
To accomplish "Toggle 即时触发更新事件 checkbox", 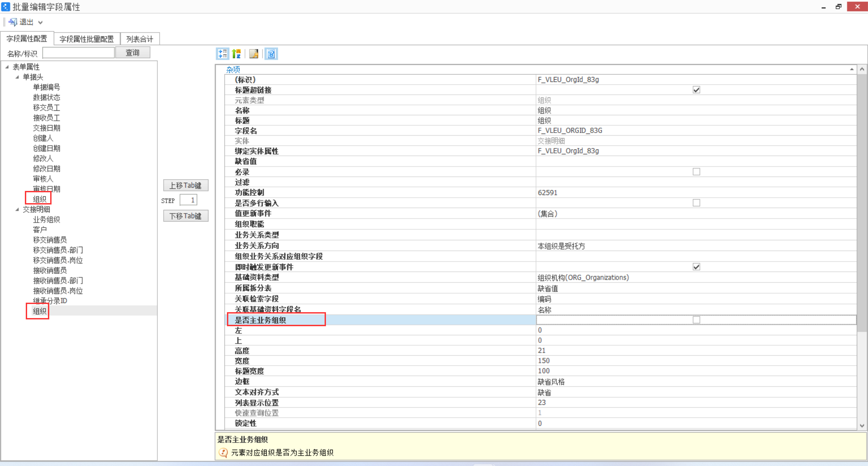I will pyautogui.click(x=696, y=266).
